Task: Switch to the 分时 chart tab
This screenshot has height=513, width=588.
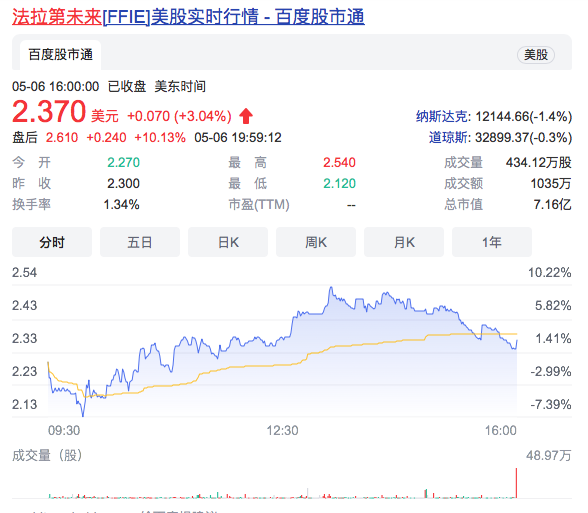Action: click(x=52, y=242)
